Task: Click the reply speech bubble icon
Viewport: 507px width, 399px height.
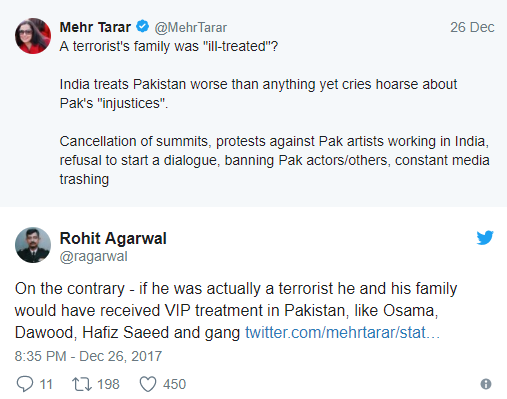Action: tap(25, 384)
